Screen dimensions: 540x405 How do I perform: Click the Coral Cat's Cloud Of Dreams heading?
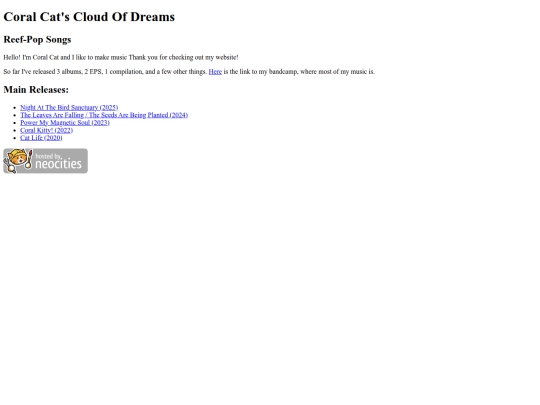click(89, 17)
